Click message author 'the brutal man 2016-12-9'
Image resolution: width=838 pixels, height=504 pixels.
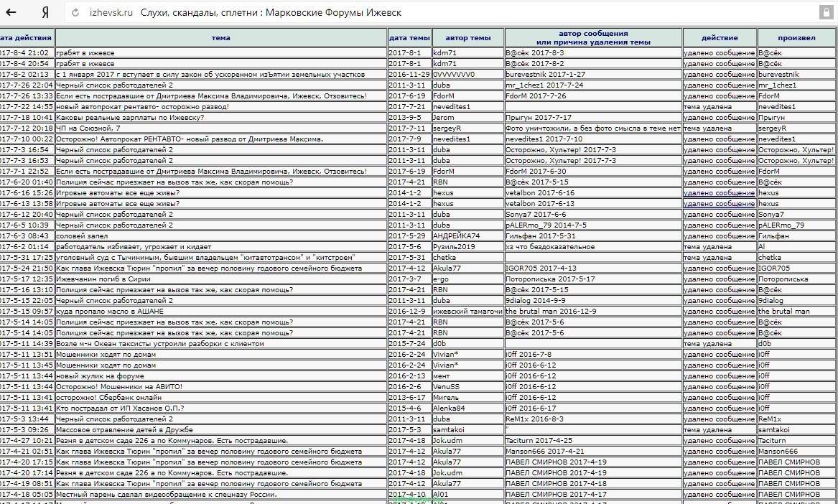(x=551, y=311)
